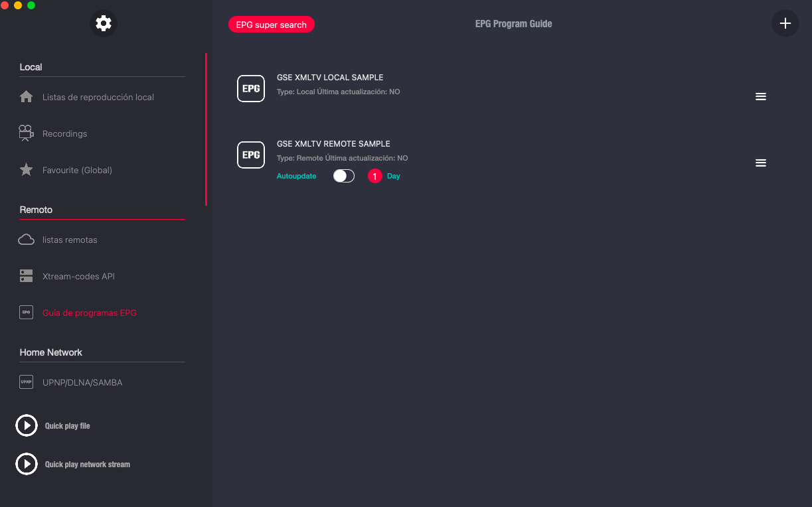Image resolution: width=812 pixels, height=507 pixels.
Task: Click the EPG icon for GSE XMLTV REMOTE SAMPLE
Action: pyautogui.click(x=251, y=155)
